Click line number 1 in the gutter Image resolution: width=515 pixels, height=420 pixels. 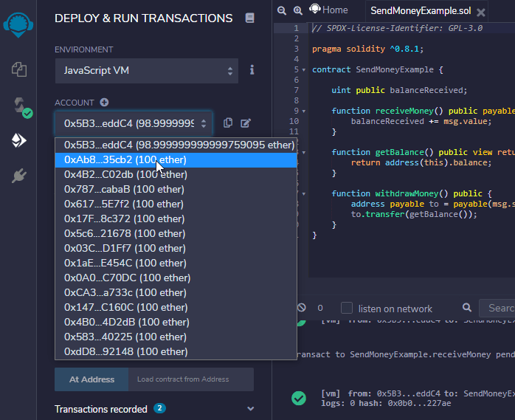[296, 28]
